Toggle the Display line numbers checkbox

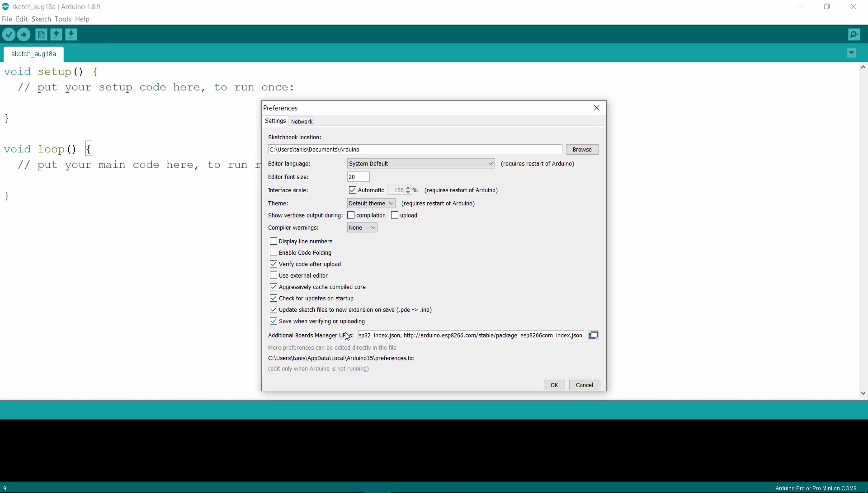click(273, 241)
